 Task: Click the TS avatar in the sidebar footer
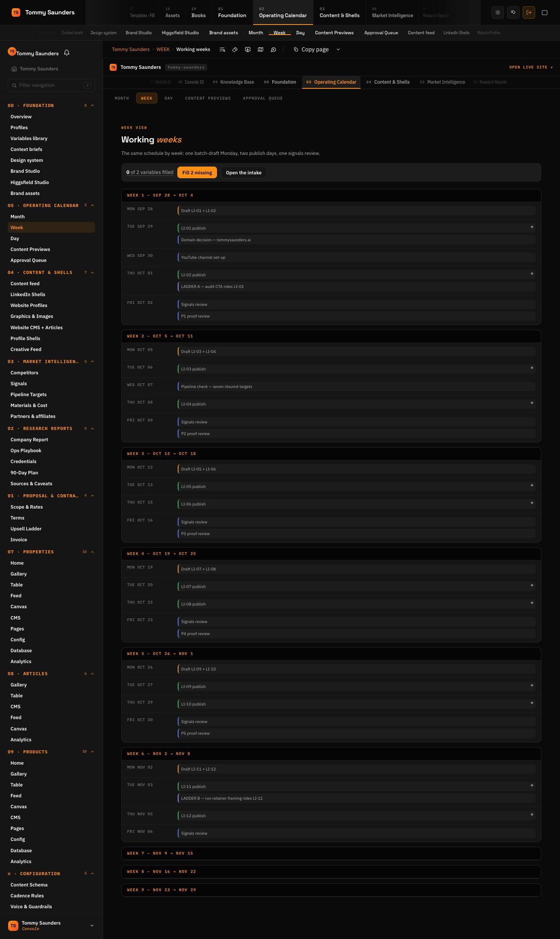(x=13, y=925)
